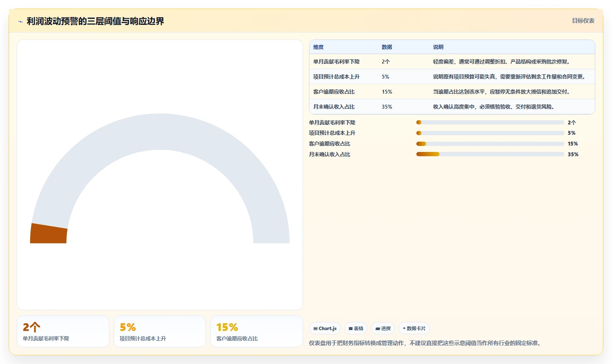Image resolution: width=612 pixels, height=364 pixels.
Task: Click the 2个 value in the table
Action: coord(386,62)
